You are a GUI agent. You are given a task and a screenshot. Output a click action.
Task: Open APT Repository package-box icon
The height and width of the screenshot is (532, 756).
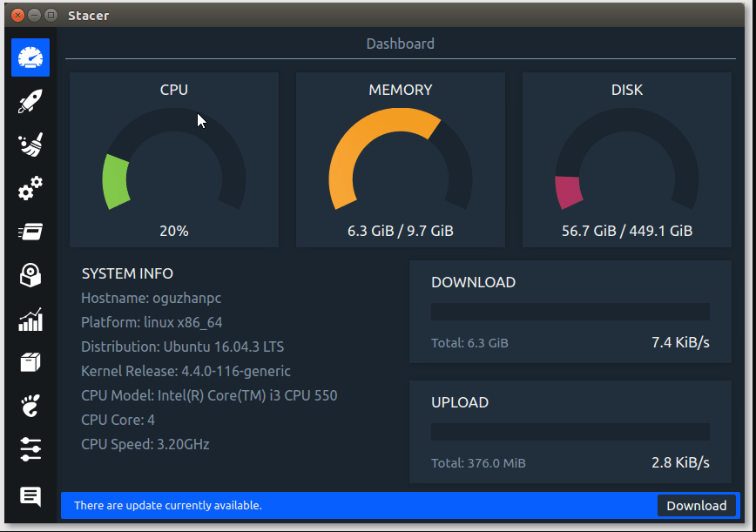[x=30, y=362]
